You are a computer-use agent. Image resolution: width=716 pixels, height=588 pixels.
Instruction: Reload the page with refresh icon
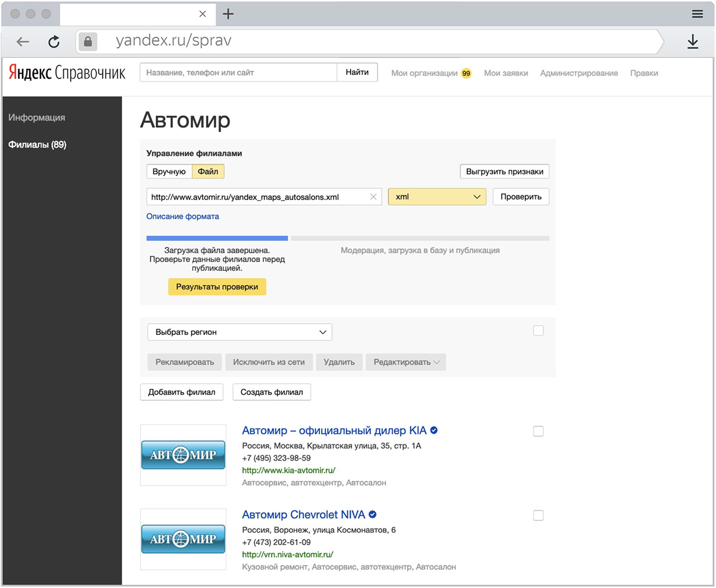click(54, 41)
